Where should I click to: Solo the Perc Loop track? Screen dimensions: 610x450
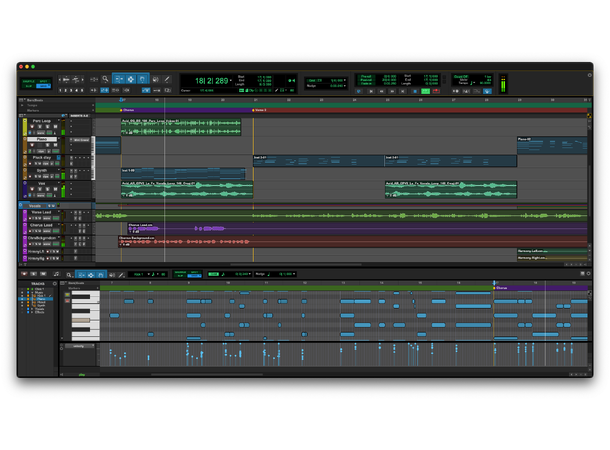point(47,127)
